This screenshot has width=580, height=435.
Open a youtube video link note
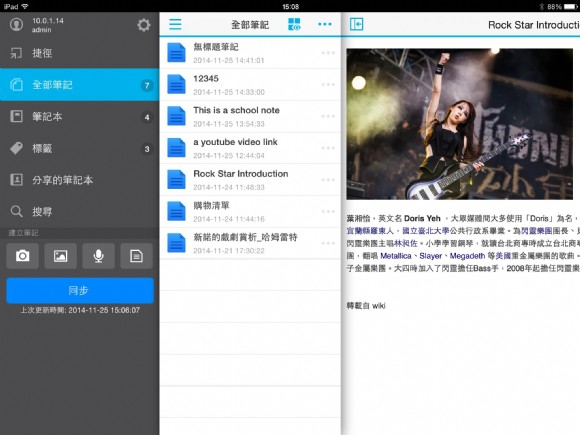[250, 148]
